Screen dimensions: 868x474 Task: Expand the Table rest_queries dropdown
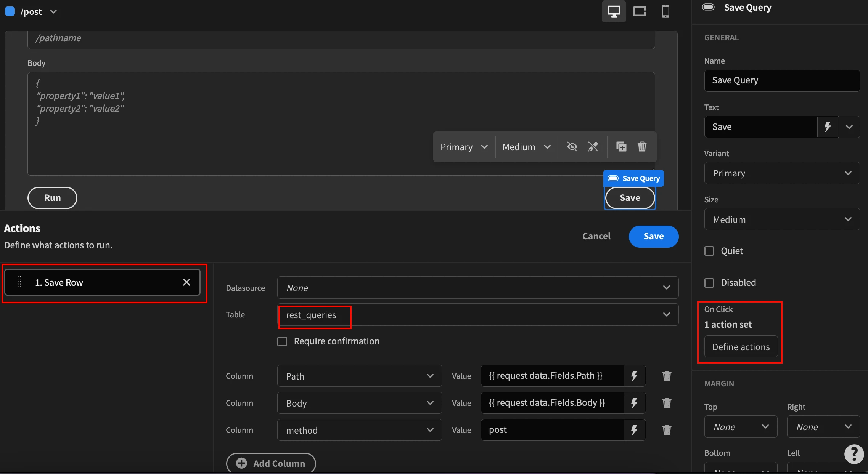point(478,315)
